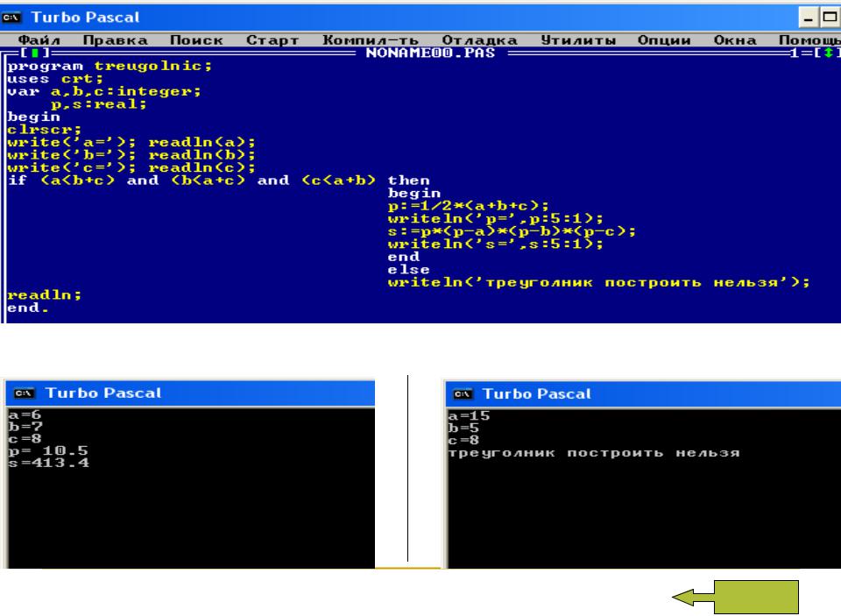Click the 'then' keyword

tap(409, 181)
